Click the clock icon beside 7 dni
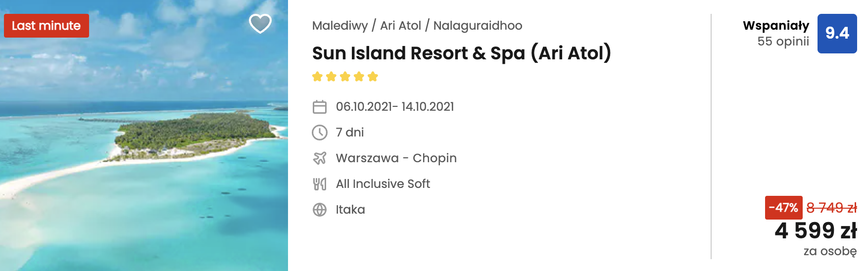Image resolution: width=868 pixels, height=271 pixels. tap(320, 133)
